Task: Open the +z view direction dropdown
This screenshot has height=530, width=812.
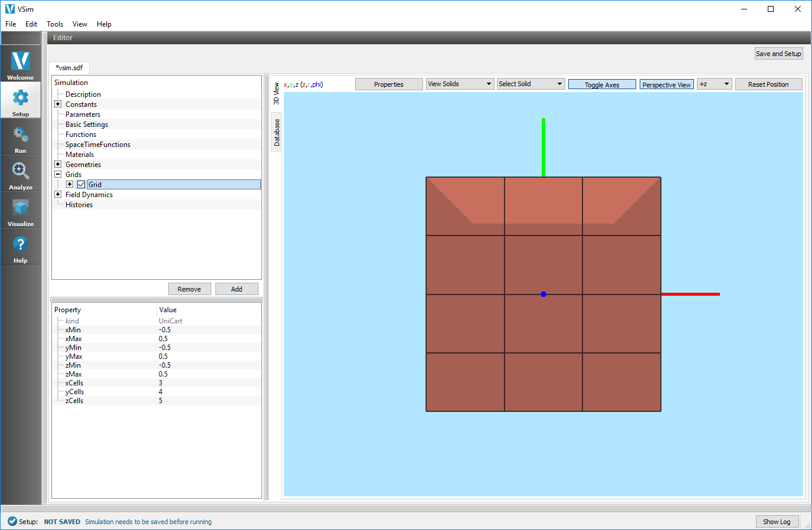Action: 714,84
